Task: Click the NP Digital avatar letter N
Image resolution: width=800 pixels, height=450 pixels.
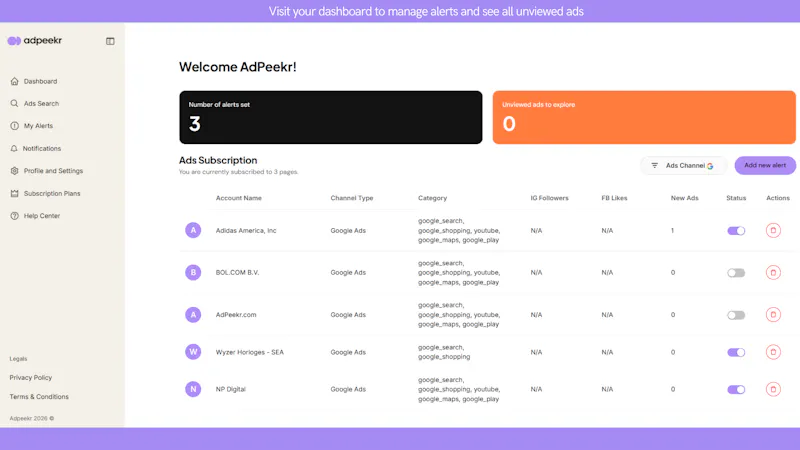Action: coord(193,389)
